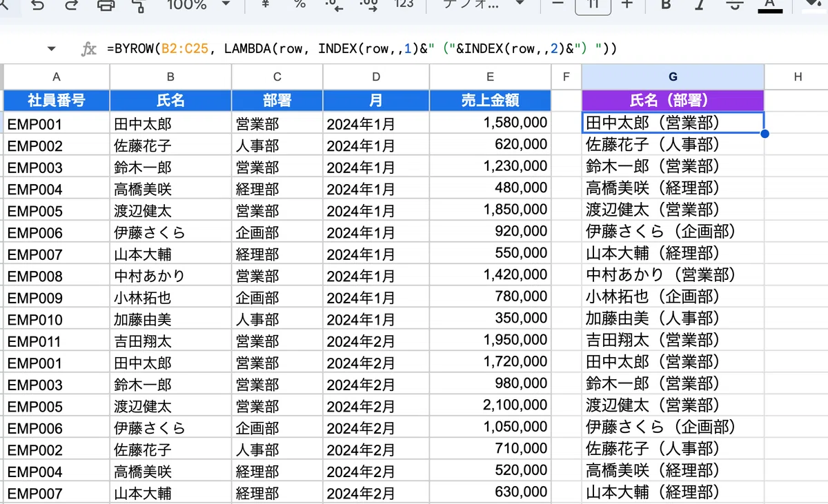Select the 月 header cell
Viewport: 828px width, 504px height.
click(376, 101)
